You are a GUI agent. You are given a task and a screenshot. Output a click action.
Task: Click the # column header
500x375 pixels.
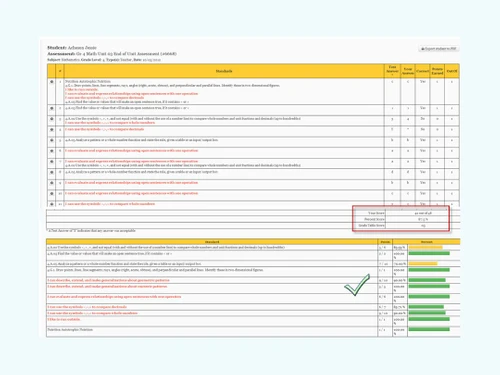click(60, 71)
